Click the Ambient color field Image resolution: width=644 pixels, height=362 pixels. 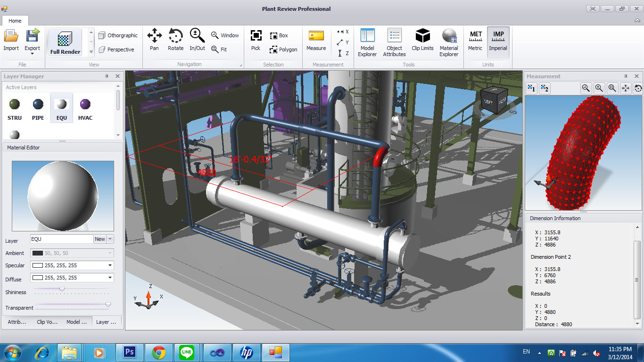[x=72, y=253]
